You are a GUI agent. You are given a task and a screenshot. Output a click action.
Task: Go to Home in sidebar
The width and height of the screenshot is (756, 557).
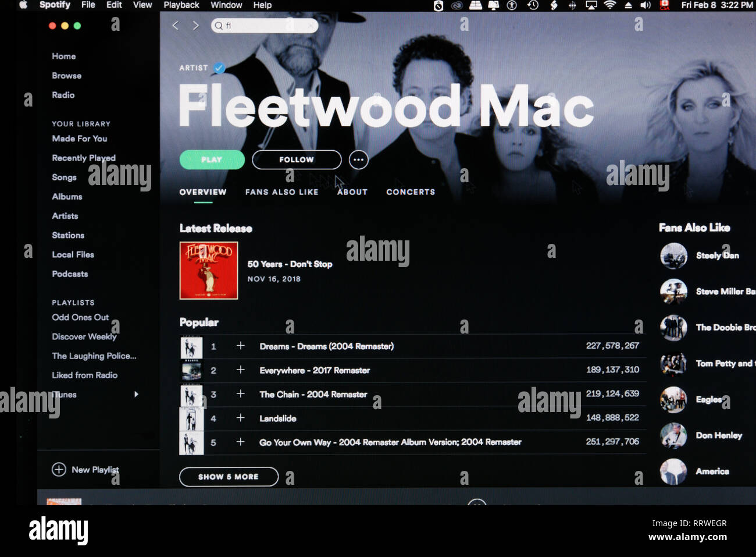coord(64,56)
